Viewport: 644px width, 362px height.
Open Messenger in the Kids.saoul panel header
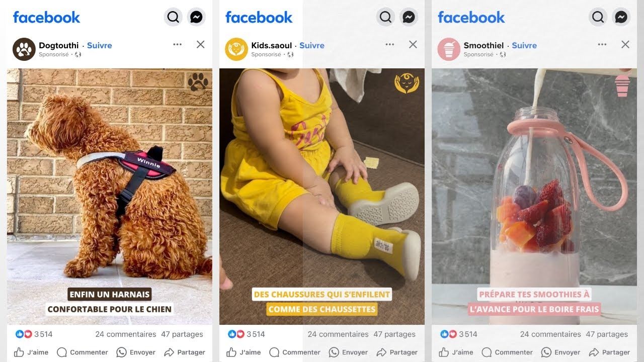point(409,17)
